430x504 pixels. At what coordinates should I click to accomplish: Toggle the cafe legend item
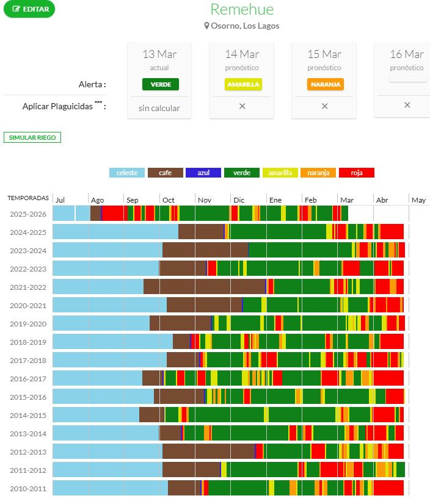(166, 173)
